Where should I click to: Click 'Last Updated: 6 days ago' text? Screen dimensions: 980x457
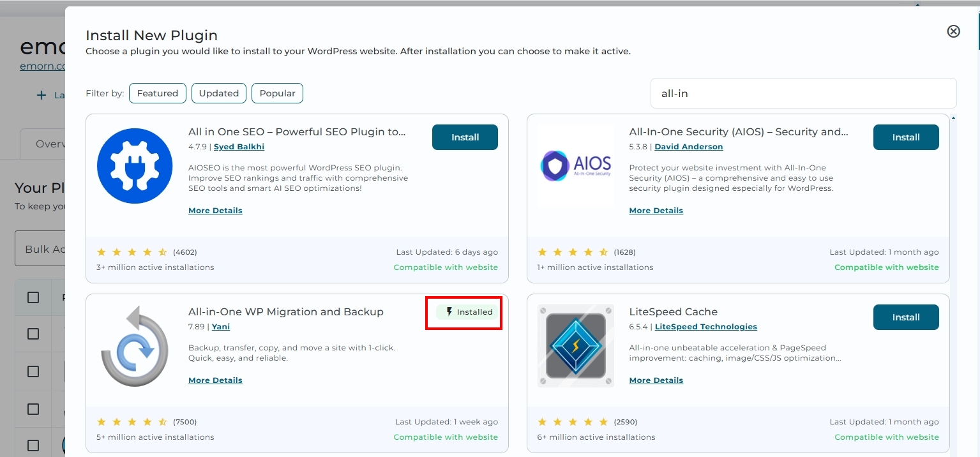447,252
